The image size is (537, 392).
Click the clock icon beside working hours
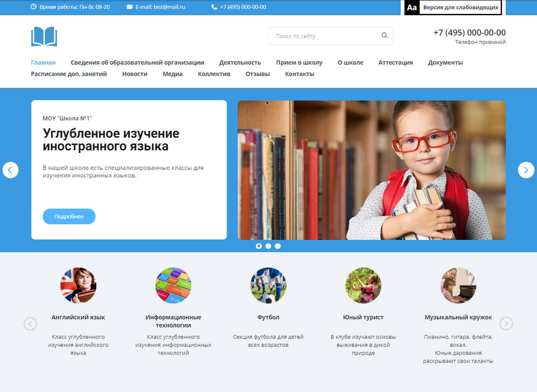[x=34, y=7]
